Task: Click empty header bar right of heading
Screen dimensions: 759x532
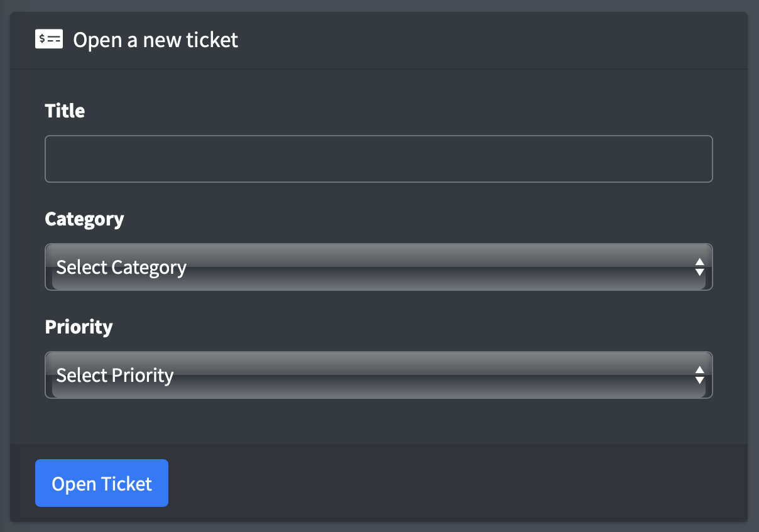Action: click(x=490, y=40)
